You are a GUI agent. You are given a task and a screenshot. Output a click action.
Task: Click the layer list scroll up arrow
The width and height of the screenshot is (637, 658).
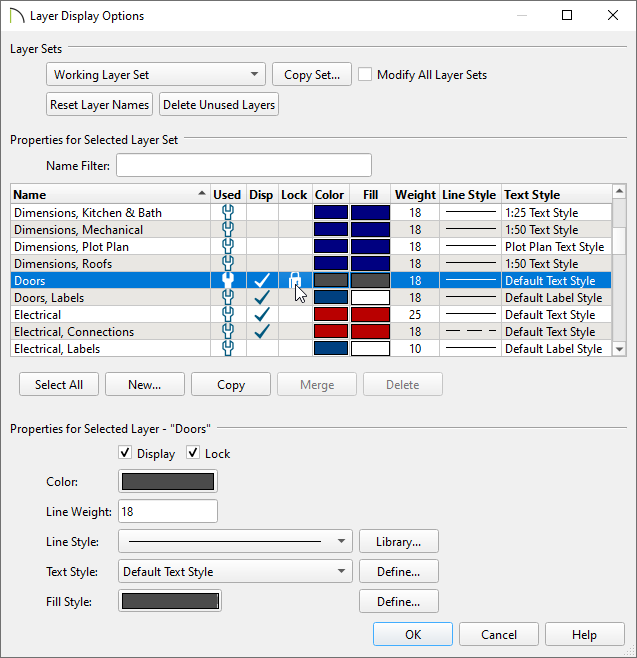pos(619,191)
